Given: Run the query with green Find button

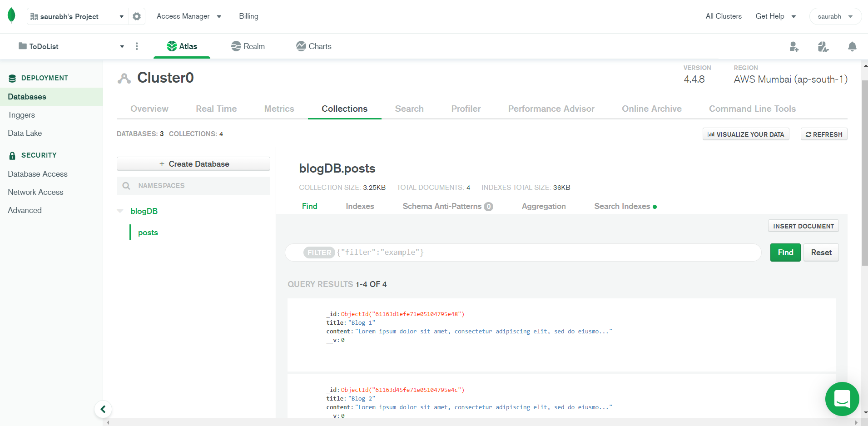Looking at the screenshot, I should click(785, 253).
